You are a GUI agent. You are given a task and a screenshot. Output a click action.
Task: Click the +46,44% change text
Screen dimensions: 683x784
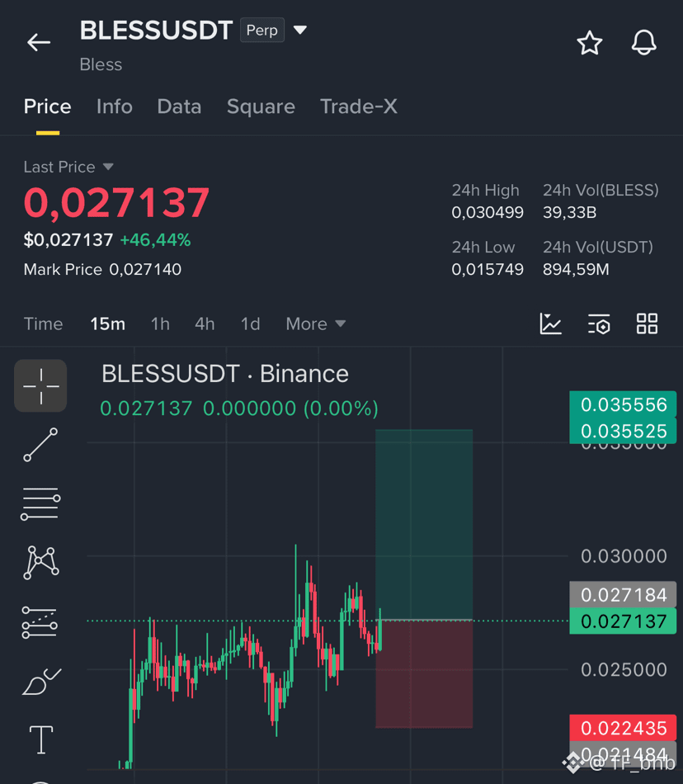155,240
